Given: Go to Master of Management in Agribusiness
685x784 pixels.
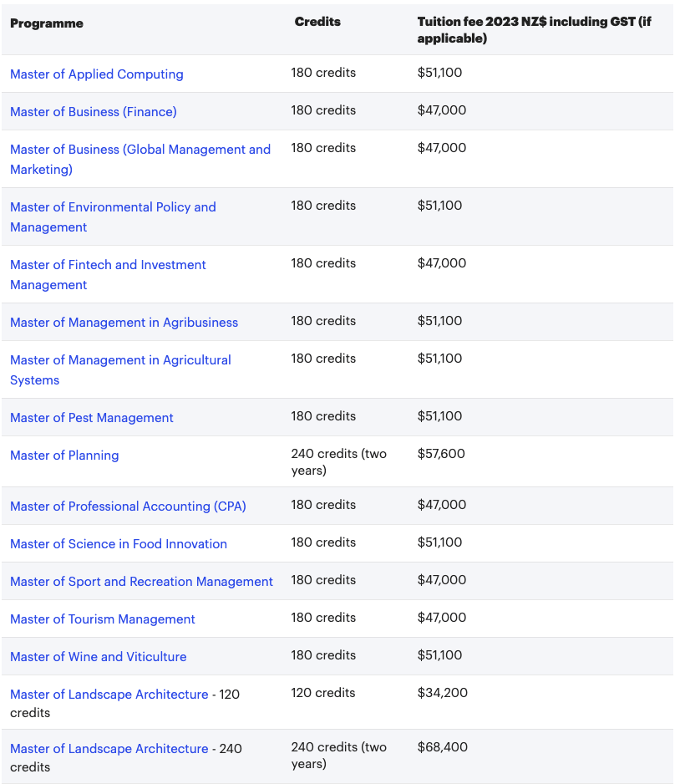Looking at the screenshot, I should pyautogui.click(x=124, y=323).
